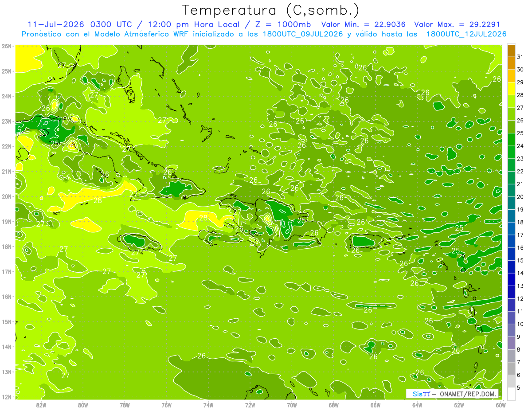
Task: Click the "64W" longitude axis label
Action: pyautogui.click(x=417, y=405)
